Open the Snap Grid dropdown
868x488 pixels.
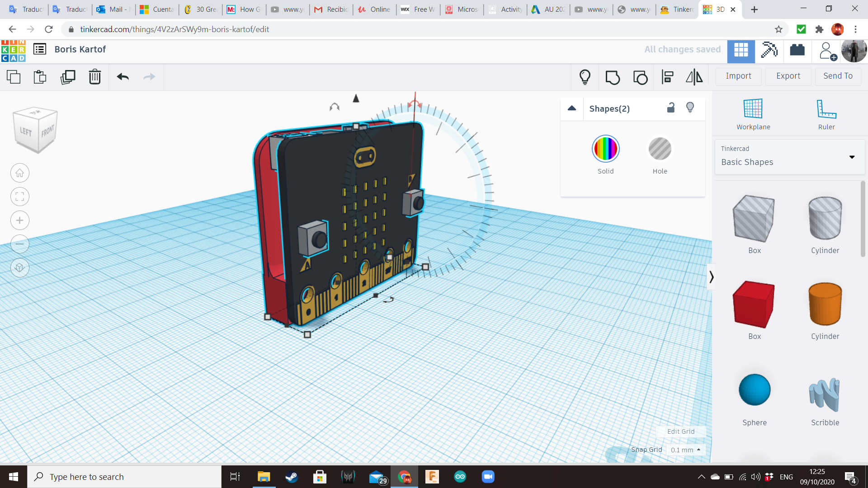[x=686, y=450]
